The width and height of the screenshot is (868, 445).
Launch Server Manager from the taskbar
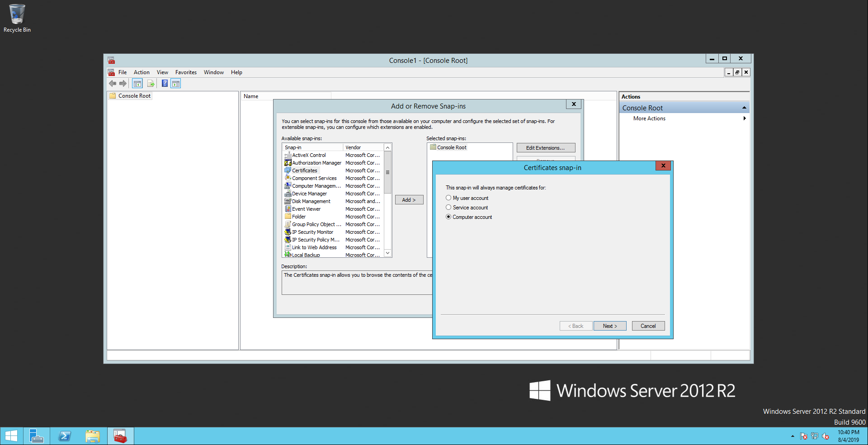pyautogui.click(x=36, y=436)
